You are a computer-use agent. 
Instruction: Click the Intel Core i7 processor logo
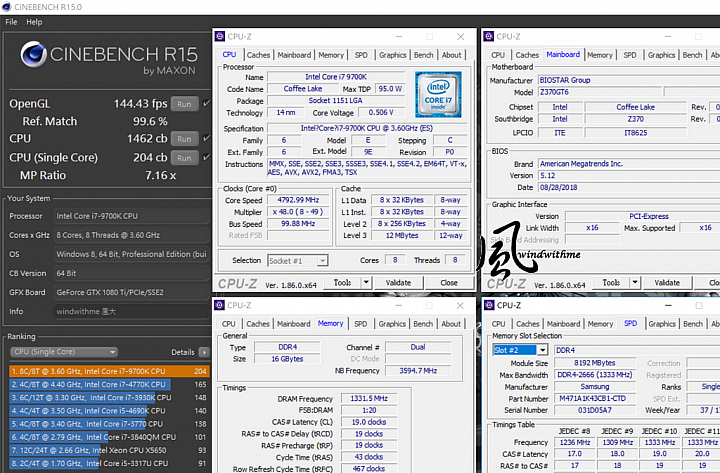438,95
